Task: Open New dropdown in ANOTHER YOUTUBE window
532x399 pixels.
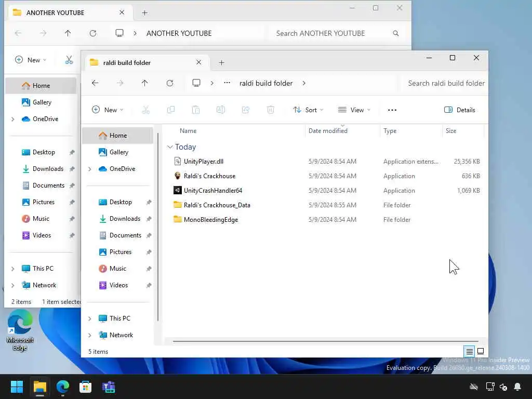Action: tap(31, 60)
